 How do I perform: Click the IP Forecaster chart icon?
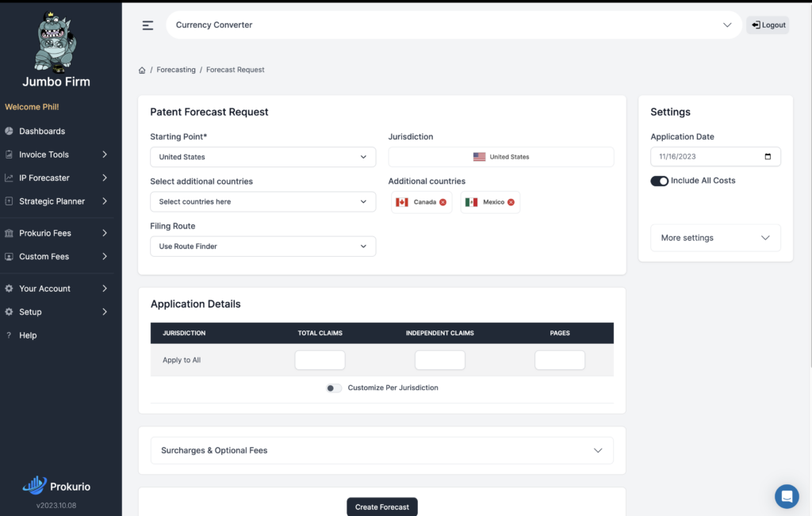pyautogui.click(x=9, y=178)
